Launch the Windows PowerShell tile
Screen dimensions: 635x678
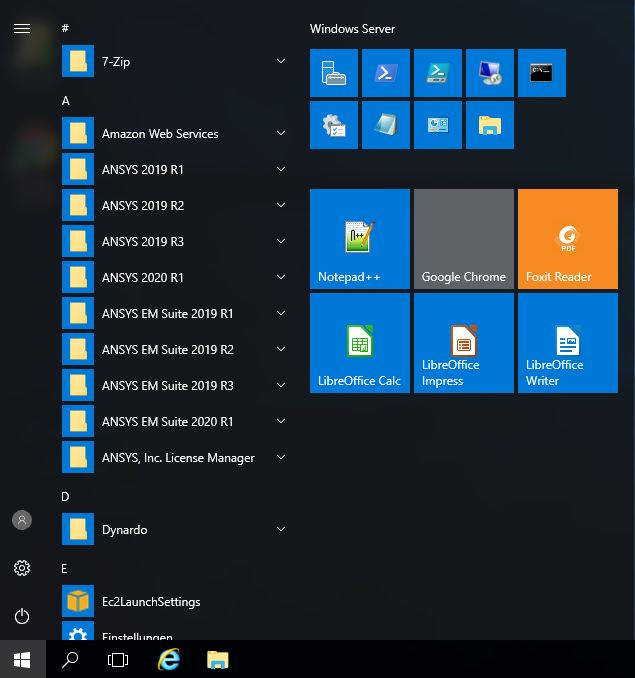(x=386, y=73)
